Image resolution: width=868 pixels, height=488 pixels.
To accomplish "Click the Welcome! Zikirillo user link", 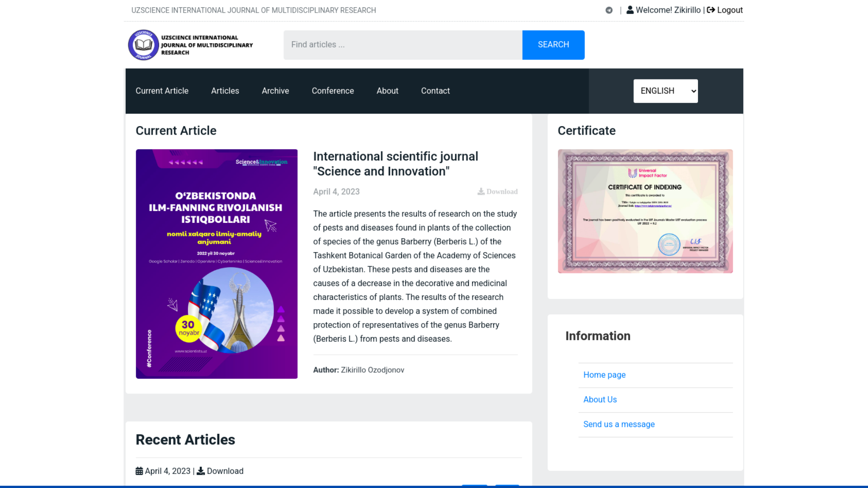I will pyautogui.click(x=664, y=10).
